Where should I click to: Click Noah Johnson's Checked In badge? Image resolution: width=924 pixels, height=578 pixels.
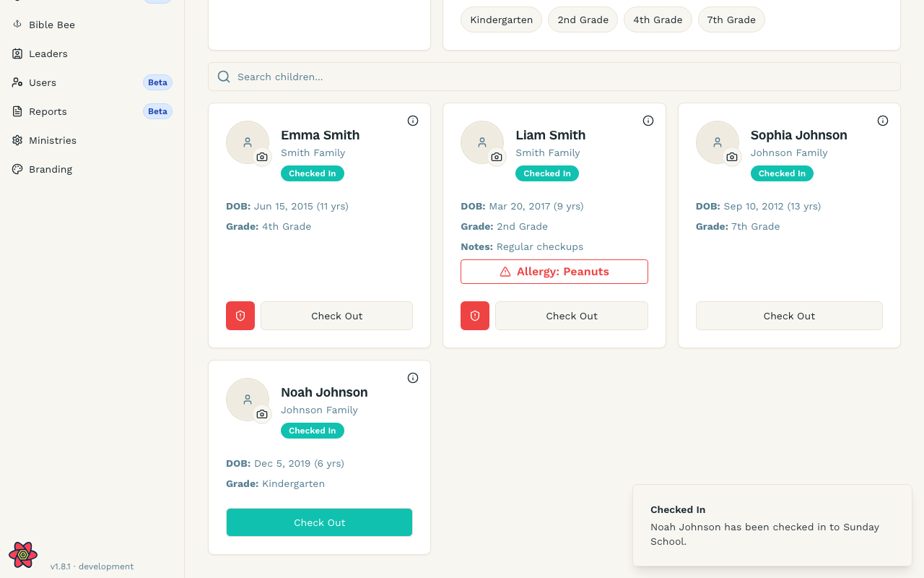click(313, 431)
